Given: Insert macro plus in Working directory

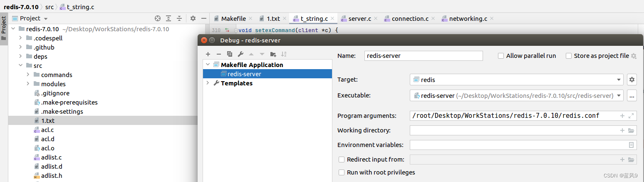Looking at the screenshot, I should 622,130.
